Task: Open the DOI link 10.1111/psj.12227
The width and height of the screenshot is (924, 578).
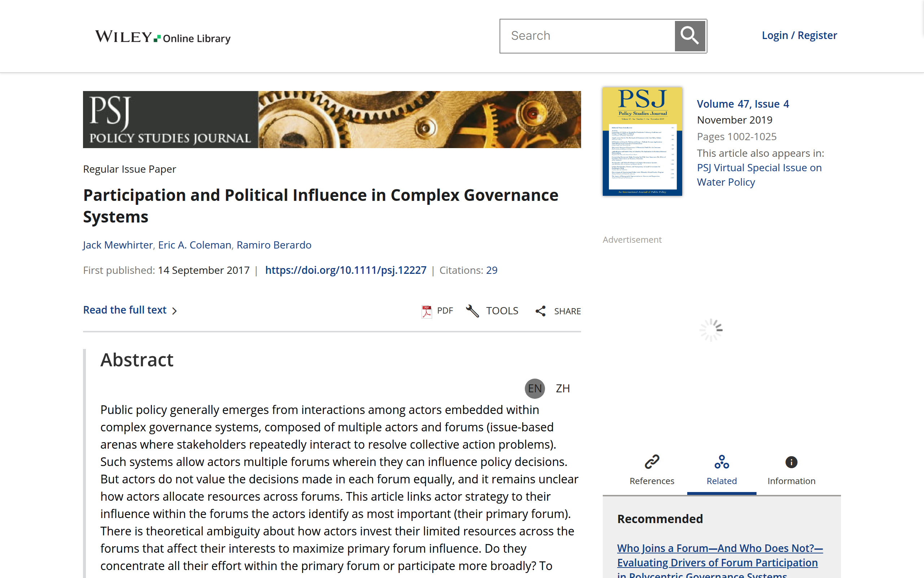Action: tap(345, 270)
